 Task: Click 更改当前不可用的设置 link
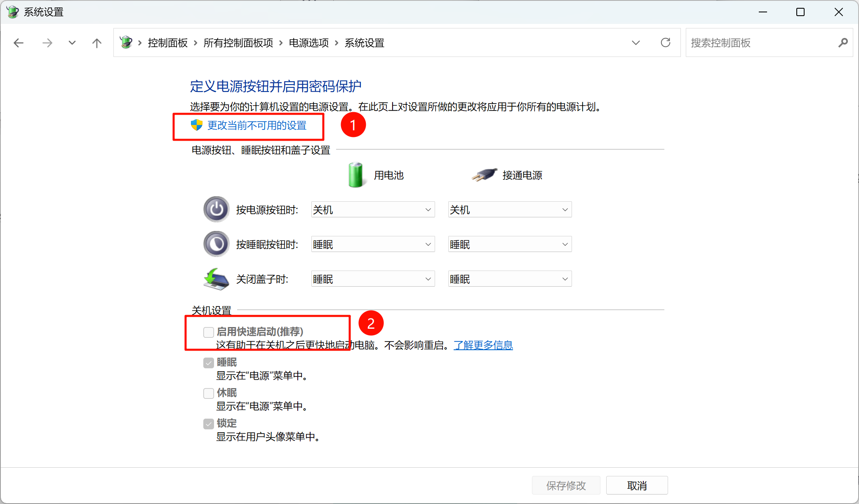click(x=257, y=125)
